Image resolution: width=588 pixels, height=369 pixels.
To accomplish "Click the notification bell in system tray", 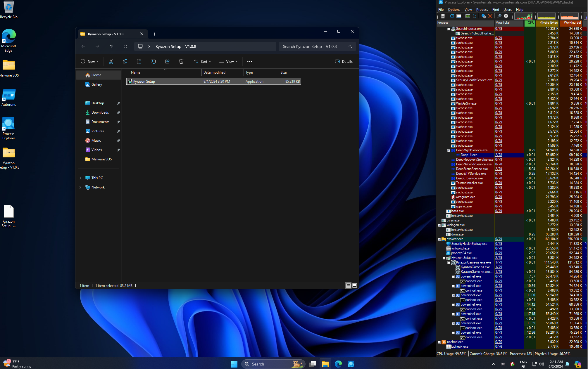I will (567, 364).
